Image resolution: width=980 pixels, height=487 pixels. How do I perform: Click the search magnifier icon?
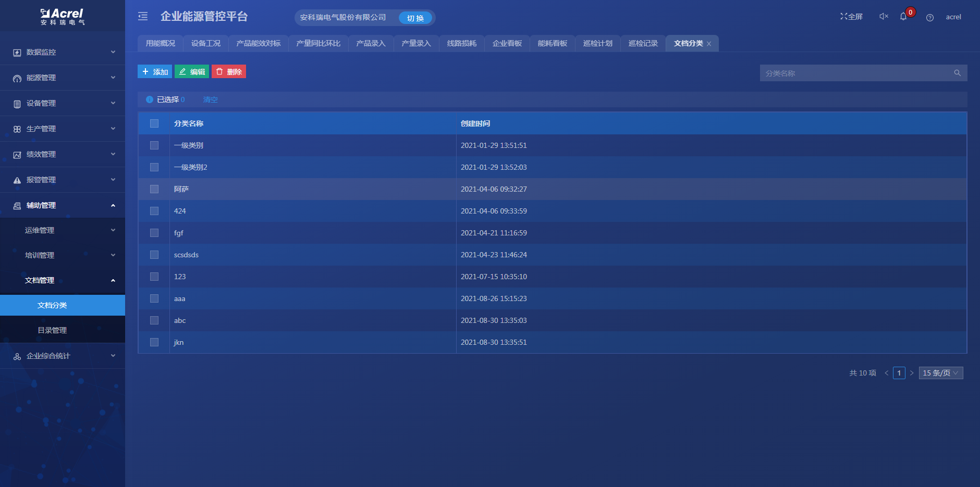point(957,73)
